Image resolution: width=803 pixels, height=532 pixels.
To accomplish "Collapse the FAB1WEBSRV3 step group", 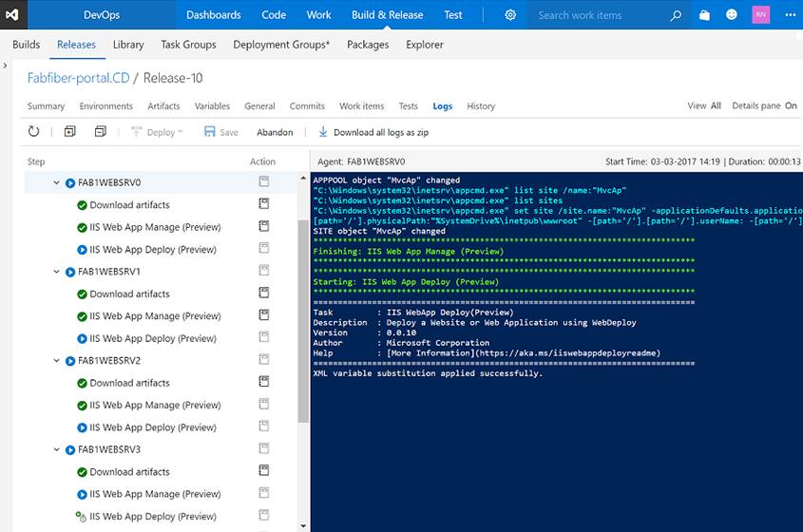I will pyautogui.click(x=56, y=449).
